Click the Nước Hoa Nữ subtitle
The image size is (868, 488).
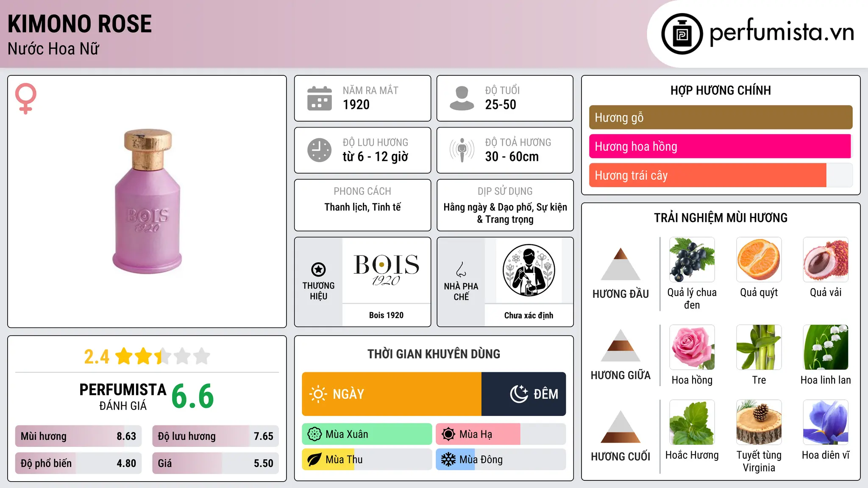click(53, 49)
